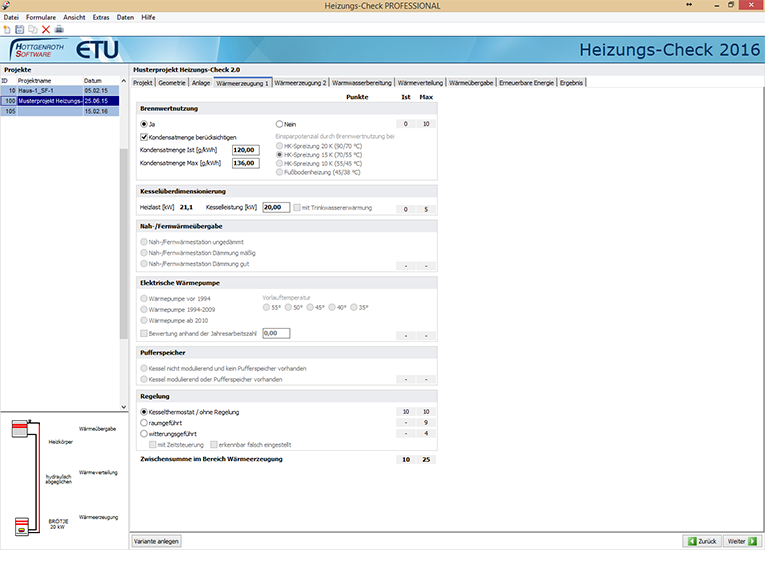The height and width of the screenshot is (576, 765).
Task: Click the Weiter button
Action: tap(740, 541)
